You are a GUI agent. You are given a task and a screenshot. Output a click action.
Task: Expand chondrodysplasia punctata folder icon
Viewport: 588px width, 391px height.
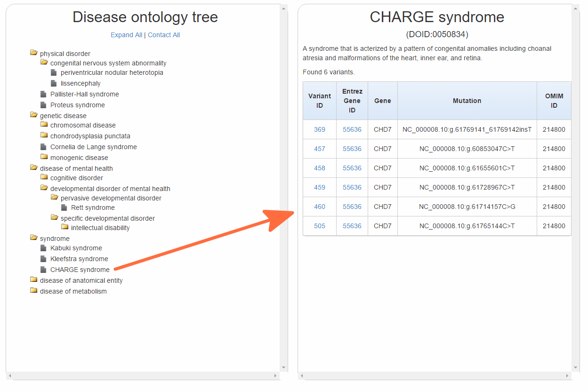44,136
